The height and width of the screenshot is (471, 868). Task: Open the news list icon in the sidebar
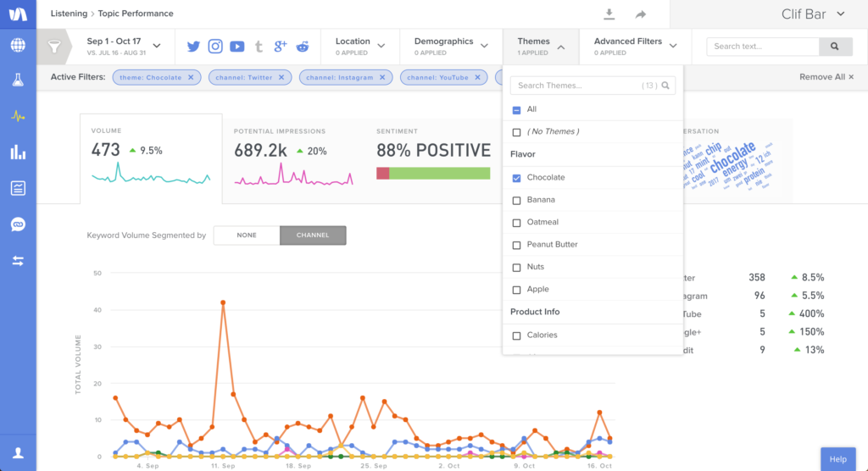[x=18, y=188]
